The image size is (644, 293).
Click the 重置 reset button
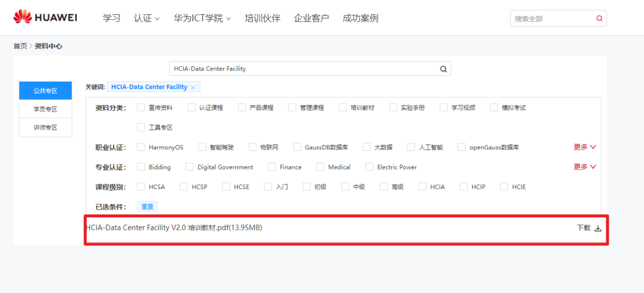coord(147,206)
